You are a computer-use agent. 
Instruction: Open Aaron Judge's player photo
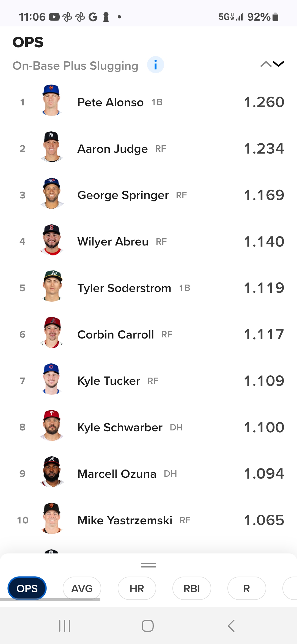point(51,147)
